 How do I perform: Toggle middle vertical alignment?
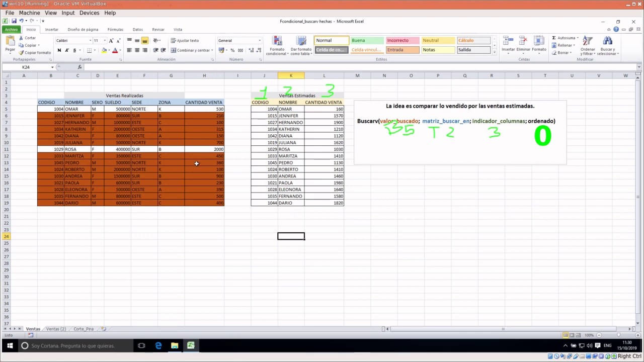pos(137,41)
